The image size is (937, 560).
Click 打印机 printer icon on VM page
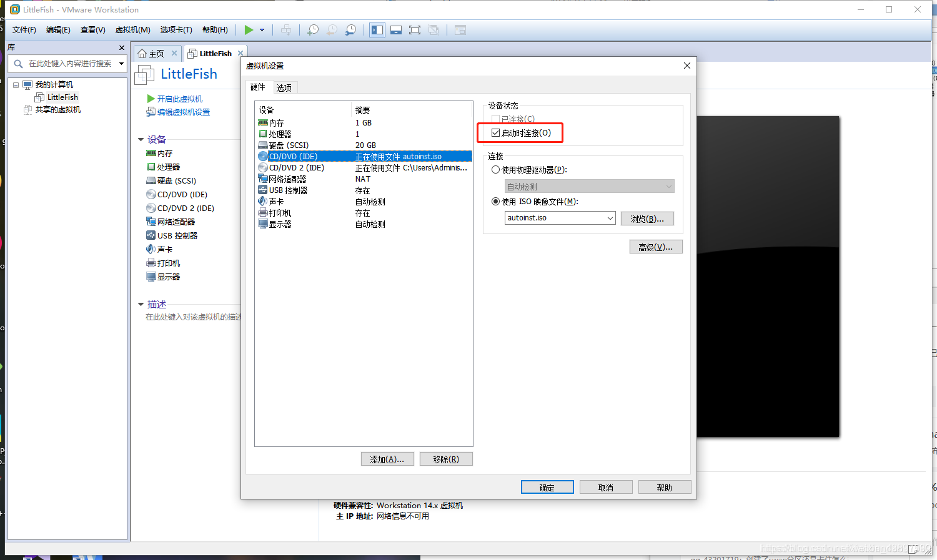point(151,263)
